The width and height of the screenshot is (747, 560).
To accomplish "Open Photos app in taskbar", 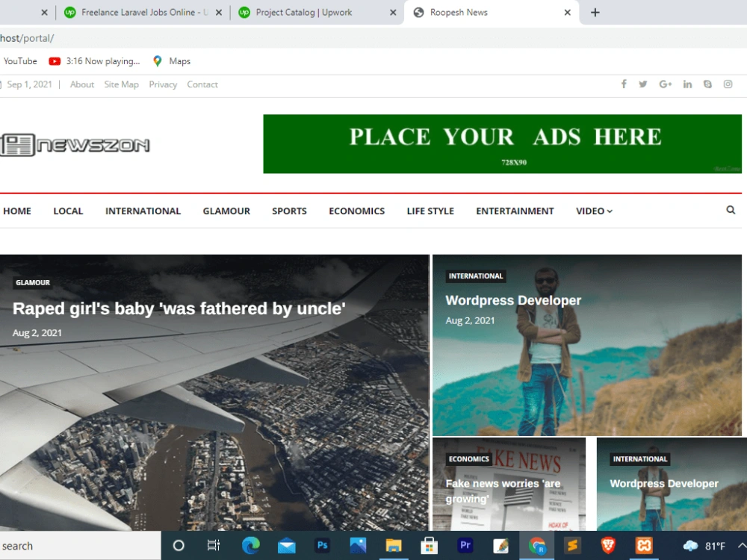I will coord(358,545).
